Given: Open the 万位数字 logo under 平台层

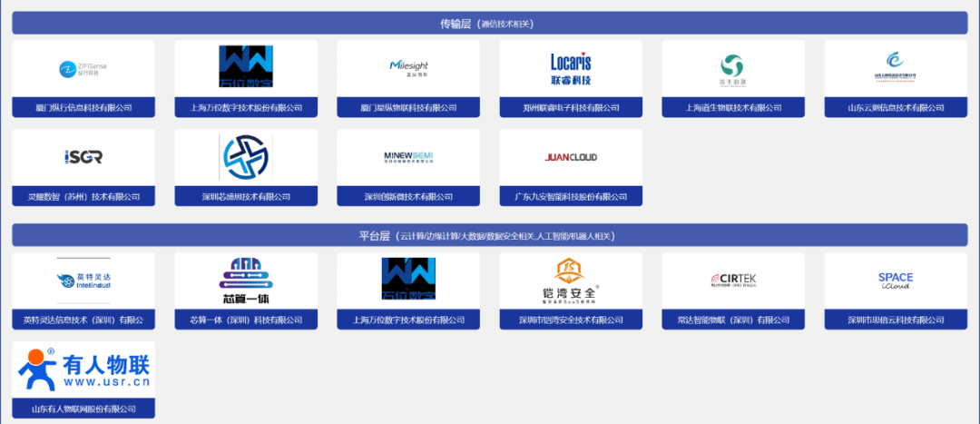Looking at the screenshot, I should click(x=408, y=279).
